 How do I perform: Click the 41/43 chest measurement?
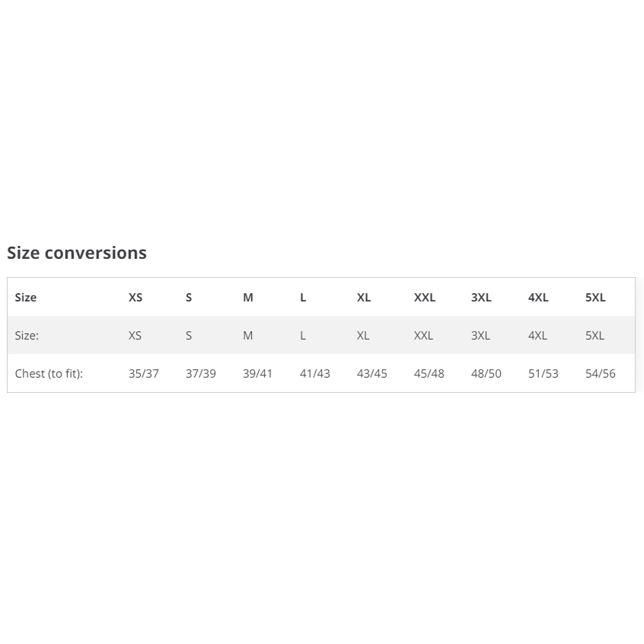pyautogui.click(x=315, y=373)
